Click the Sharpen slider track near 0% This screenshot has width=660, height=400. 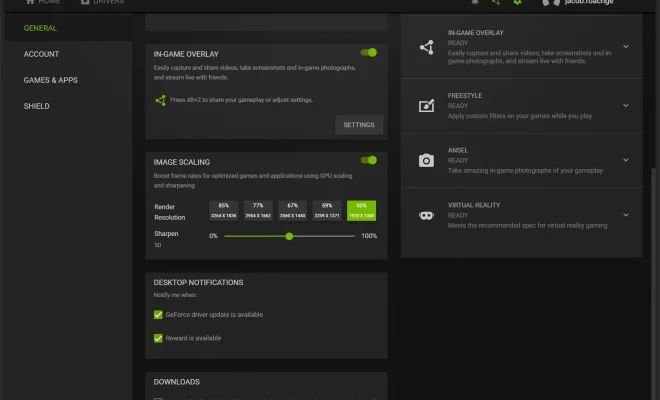click(x=227, y=236)
